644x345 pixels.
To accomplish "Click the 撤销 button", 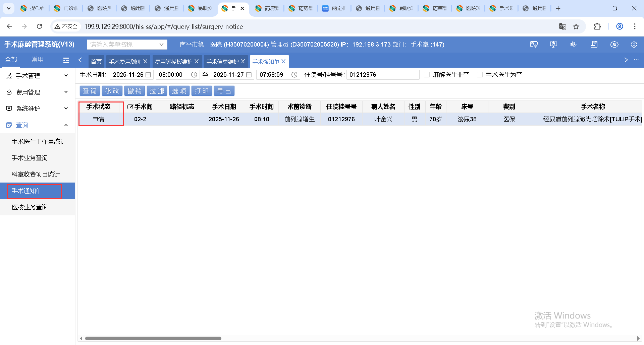I will coord(135,91).
